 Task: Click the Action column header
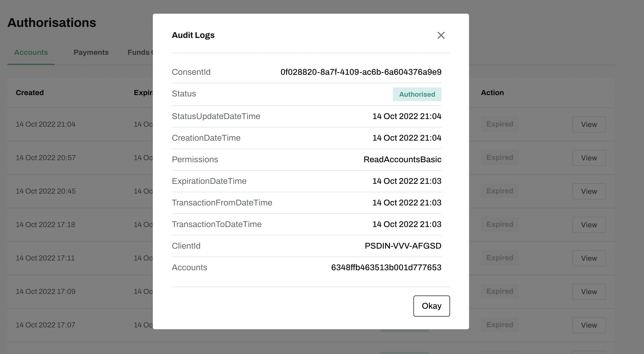492,93
